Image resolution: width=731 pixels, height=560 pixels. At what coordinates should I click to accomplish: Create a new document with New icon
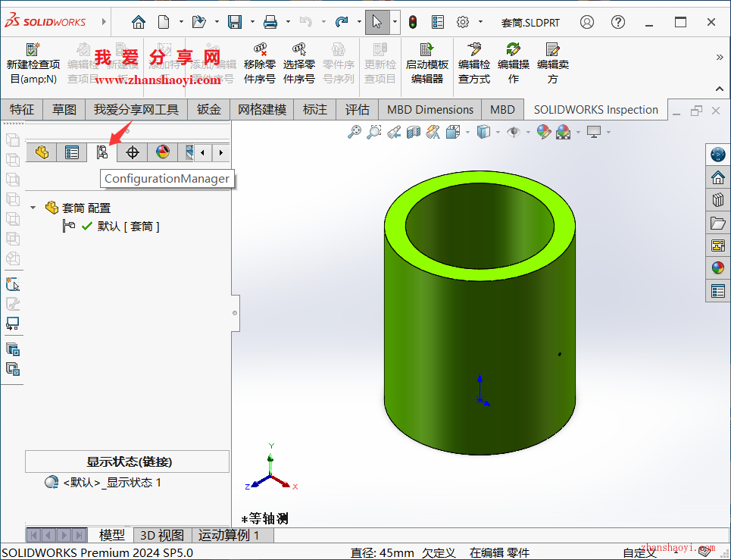[164, 22]
